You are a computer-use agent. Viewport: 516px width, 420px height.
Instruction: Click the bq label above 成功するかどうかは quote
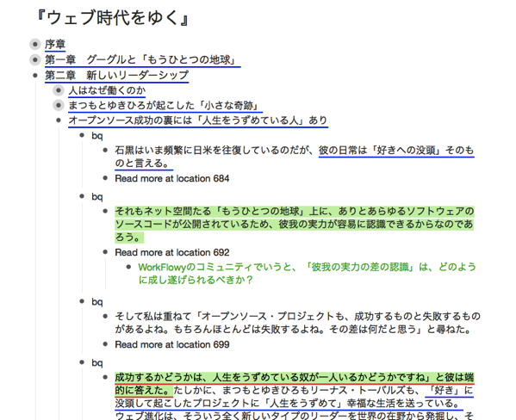point(97,363)
